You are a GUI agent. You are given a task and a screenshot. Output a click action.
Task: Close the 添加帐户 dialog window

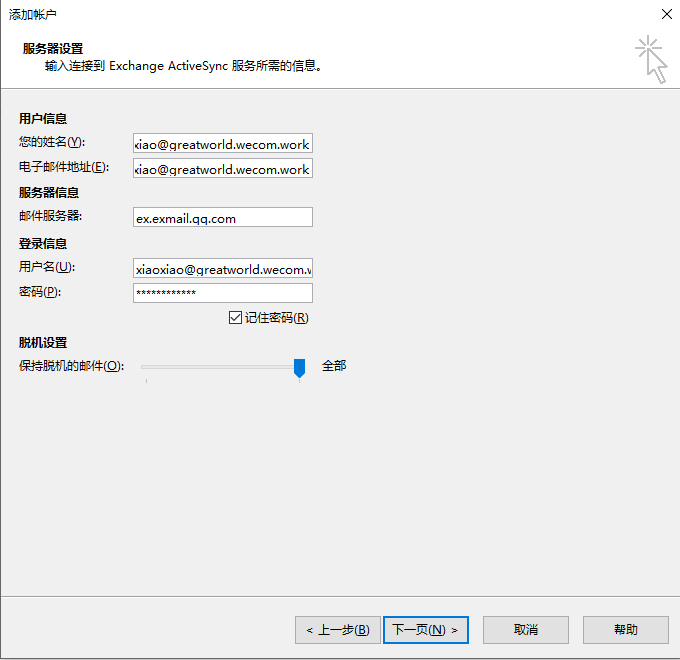(665, 14)
